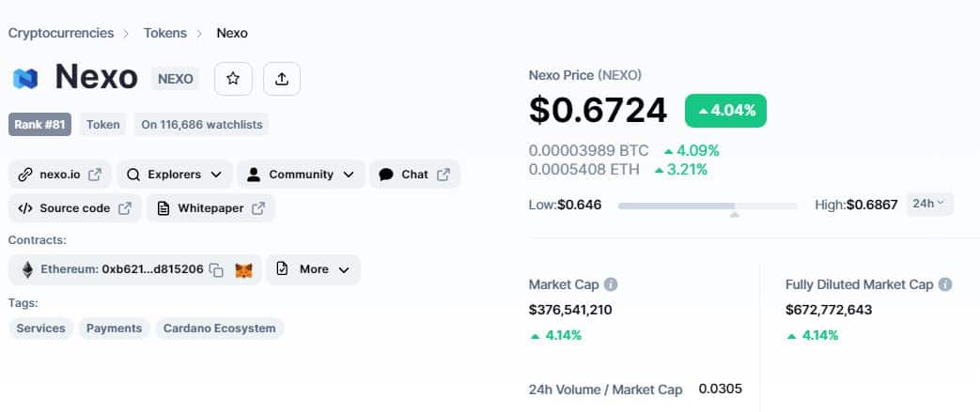This screenshot has width=980, height=412.
Task: Click external link icon beside Source code
Action: tap(125, 208)
